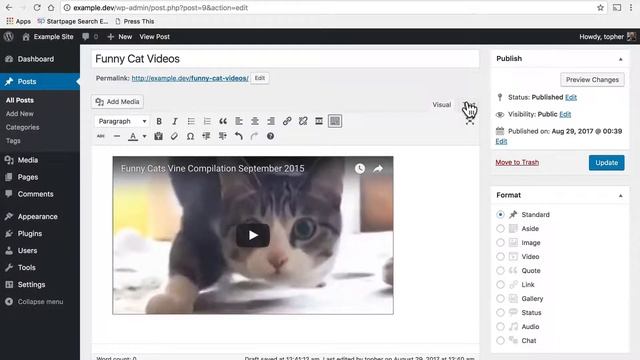
Task: Toggle italic formatting in editor toolbar
Action: pos(175,121)
